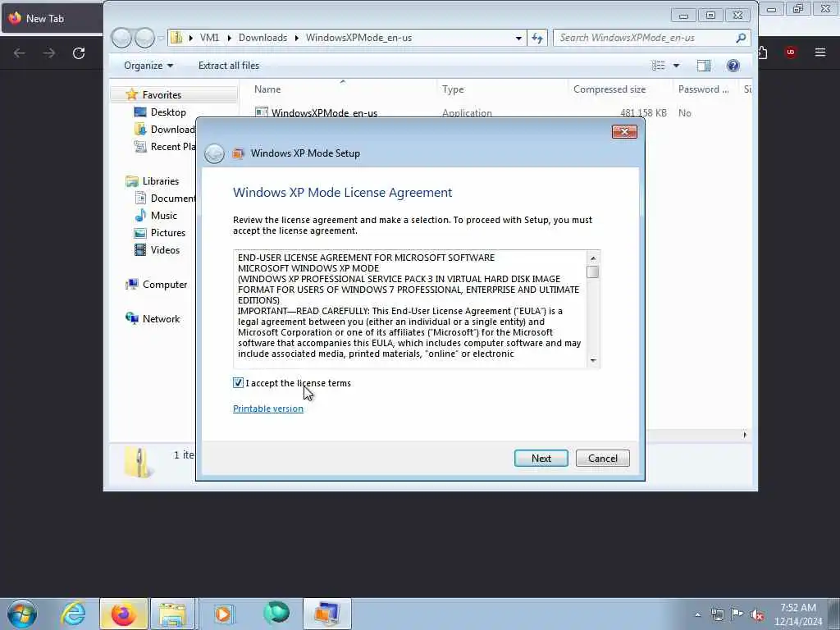The height and width of the screenshot is (630, 840).
Task: Sort by the Password column header
Action: click(703, 89)
